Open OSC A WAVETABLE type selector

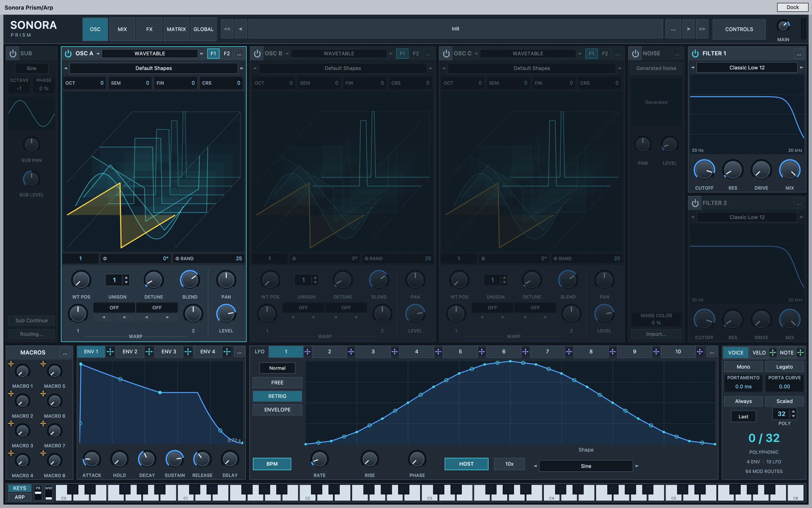click(x=150, y=53)
